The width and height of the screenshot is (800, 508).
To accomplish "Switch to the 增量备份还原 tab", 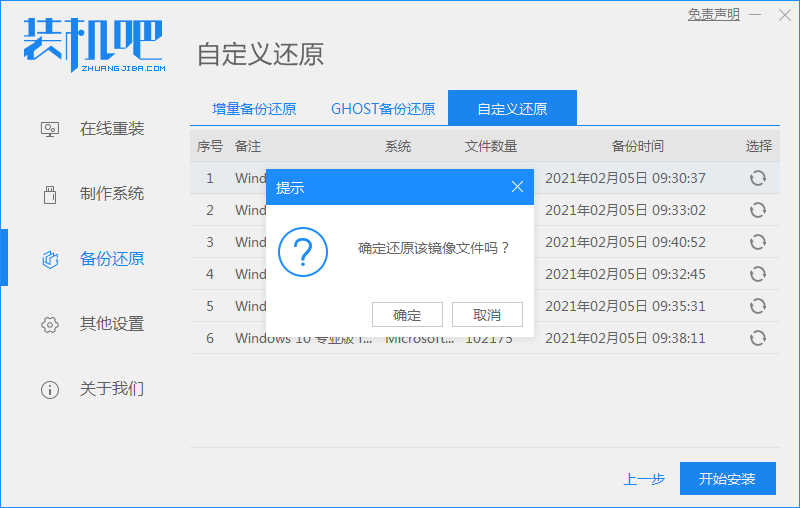I will (x=254, y=109).
